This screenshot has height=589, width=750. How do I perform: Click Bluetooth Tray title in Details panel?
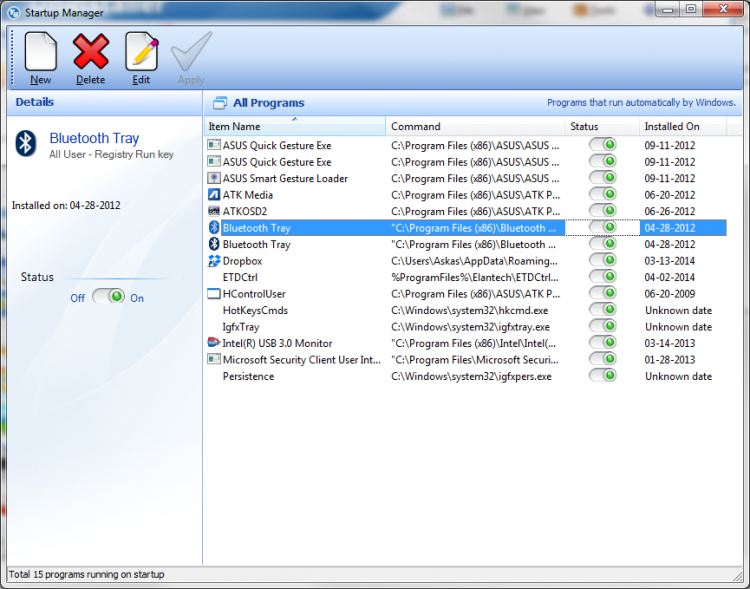94,138
